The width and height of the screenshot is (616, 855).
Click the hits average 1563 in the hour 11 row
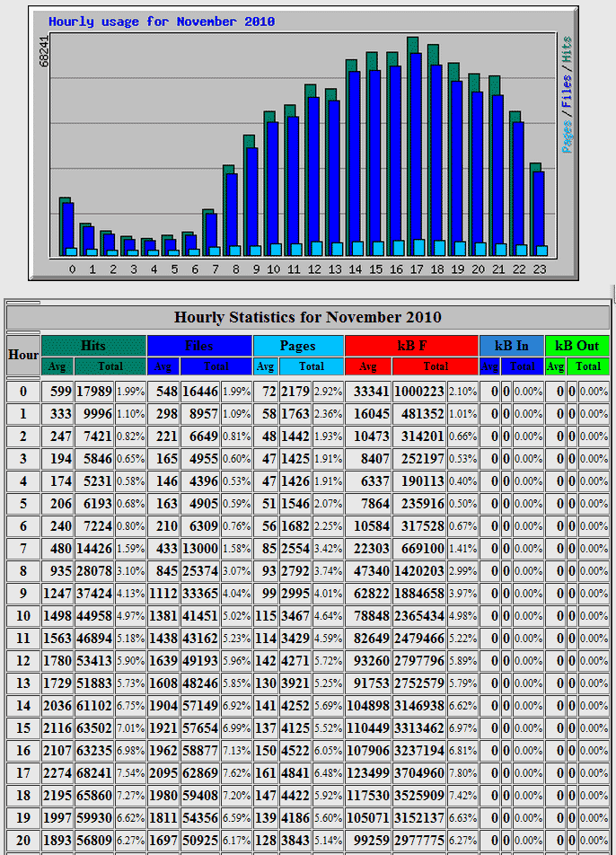tap(57, 639)
